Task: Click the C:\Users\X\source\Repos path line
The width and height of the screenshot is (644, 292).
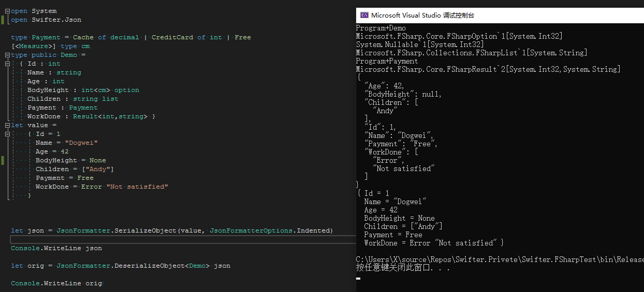Action: 500,259
